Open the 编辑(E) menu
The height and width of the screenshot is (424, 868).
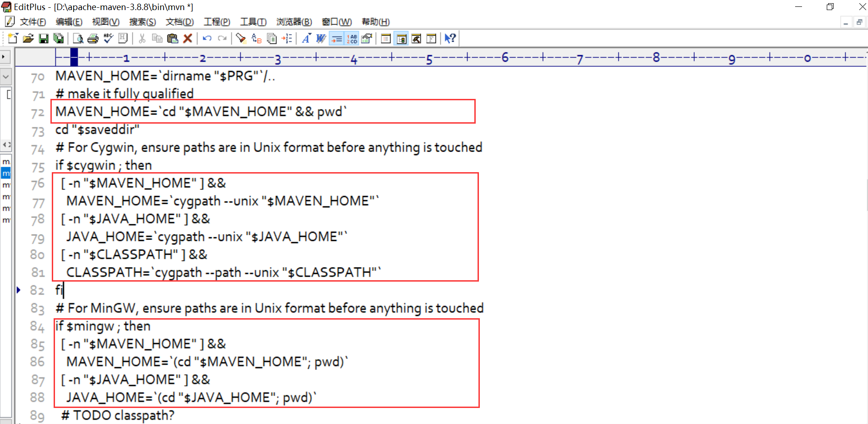(x=69, y=22)
